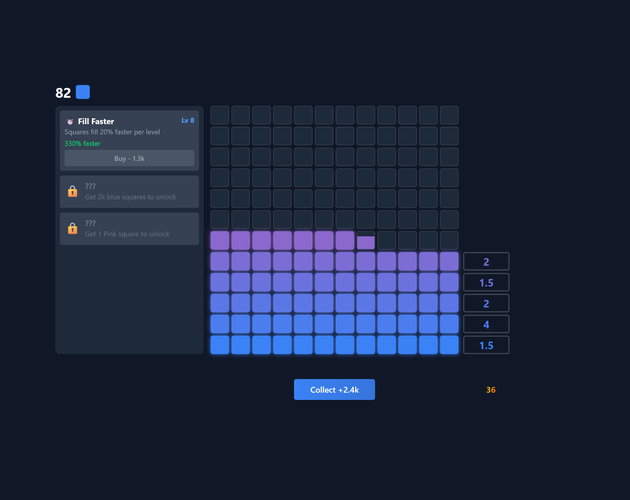Viewport: 630px width, 500px height.
Task: Click the blue square currency icon beside 82
Action: click(x=83, y=92)
